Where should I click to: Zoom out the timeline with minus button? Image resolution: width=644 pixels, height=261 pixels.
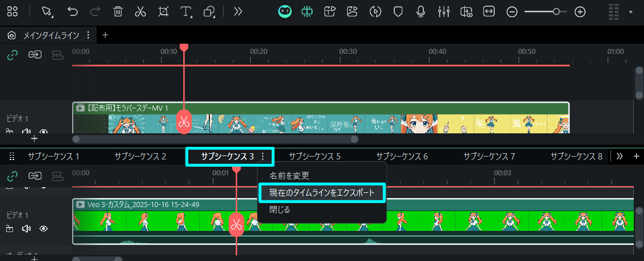[512, 11]
